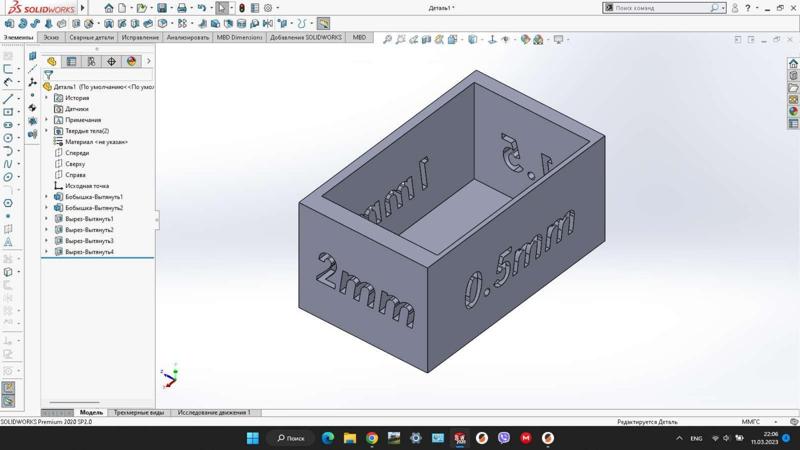The width and height of the screenshot is (800, 450).
Task: Open Исследование движения 1 tab
Action: [214, 412]
